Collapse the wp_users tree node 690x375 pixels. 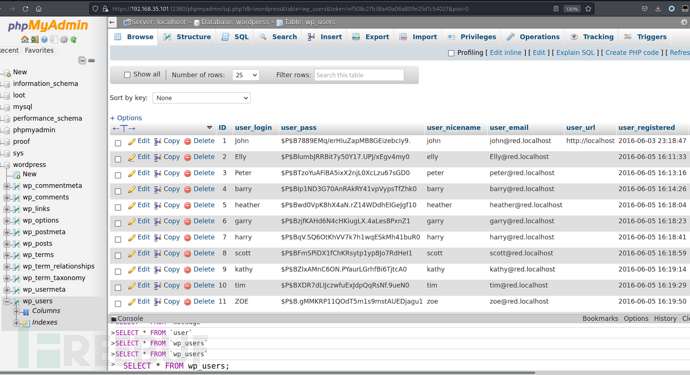[7, 301]
